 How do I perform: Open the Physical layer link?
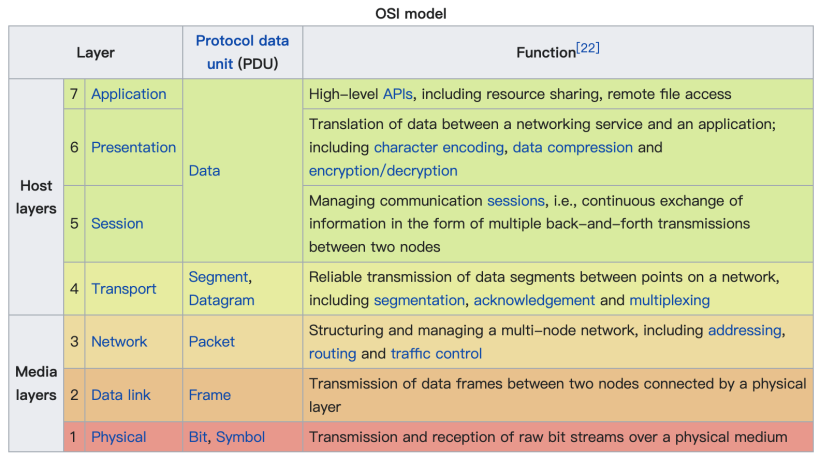pos(118,437)
